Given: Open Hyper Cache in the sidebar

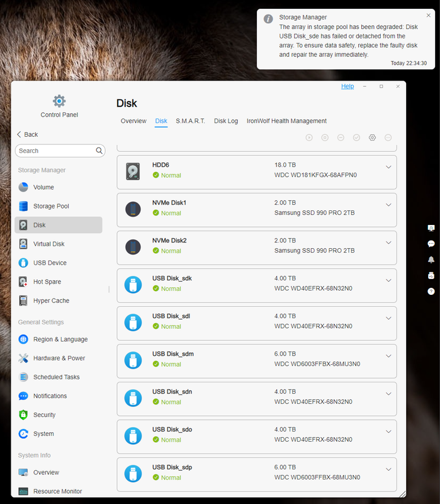Looking at the screenshot, I should pyautogui.click(x=59, y=301).
